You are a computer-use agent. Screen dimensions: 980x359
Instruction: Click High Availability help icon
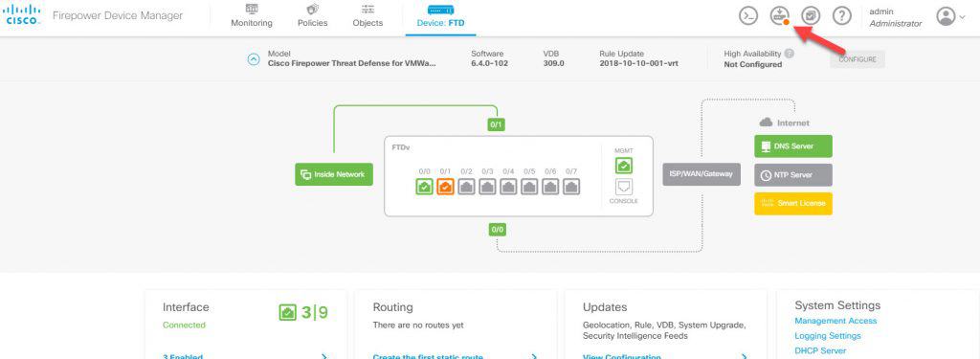click(790, 54)
